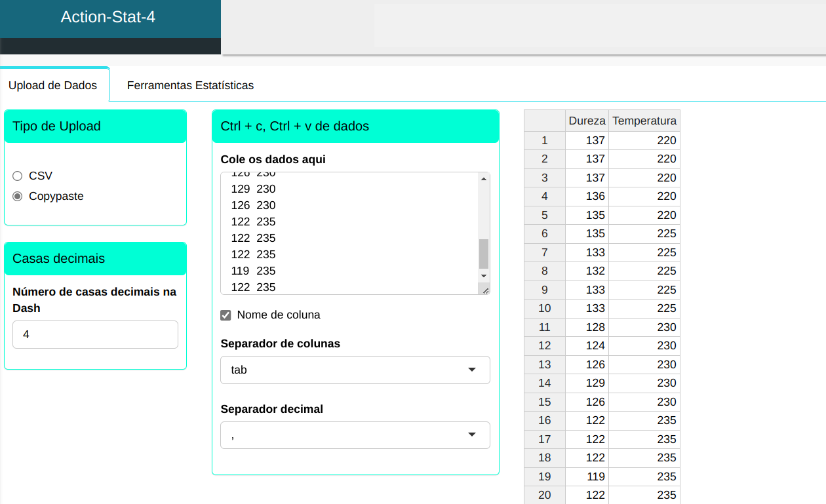Select the Temperatura column header
The image size is (826, 504).
[644, 121]
